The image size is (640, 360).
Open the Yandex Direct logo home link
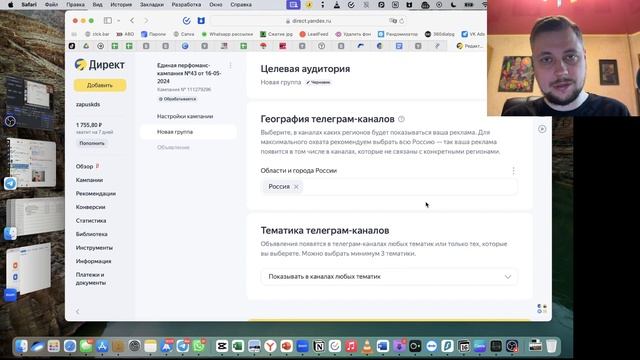(x=100, y=64)
